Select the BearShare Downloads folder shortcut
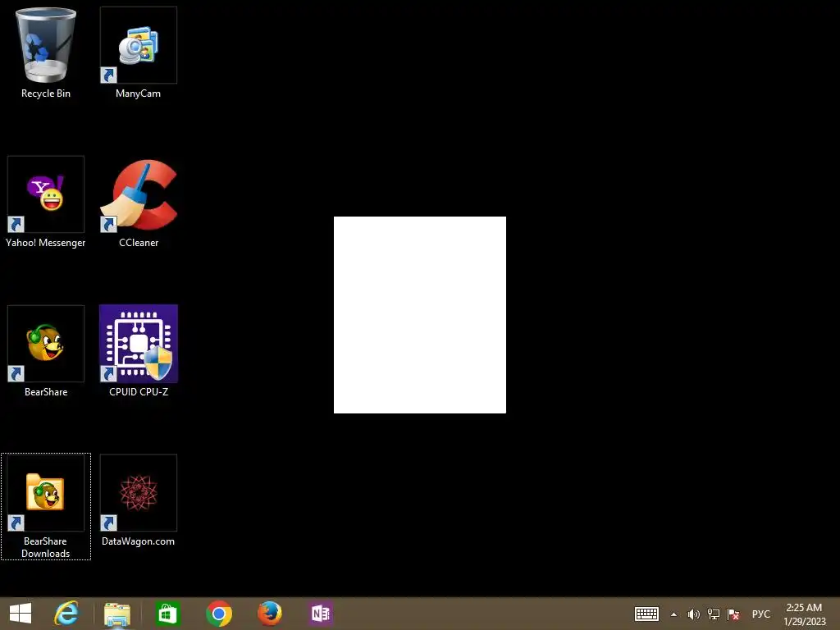 46,493
